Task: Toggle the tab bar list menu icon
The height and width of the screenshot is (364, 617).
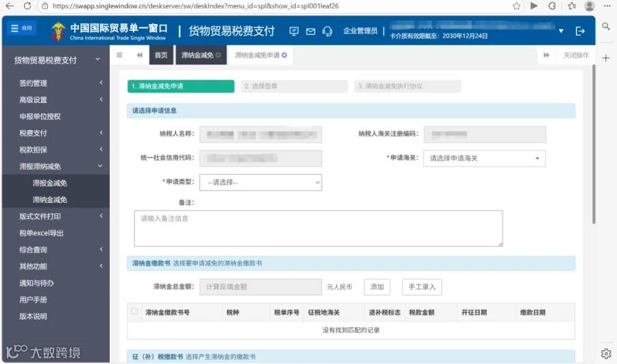Action: 119,55
